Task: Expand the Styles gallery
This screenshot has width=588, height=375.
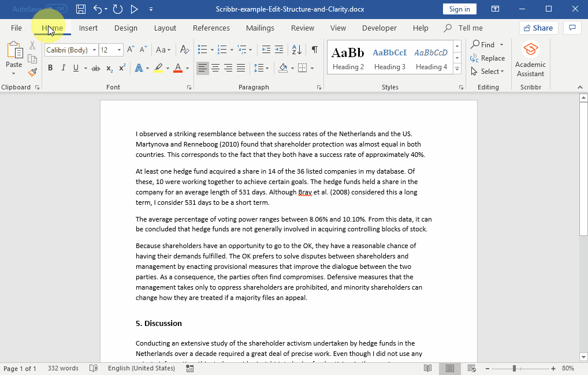Action: pyautogui.click(x=457, y=69)
